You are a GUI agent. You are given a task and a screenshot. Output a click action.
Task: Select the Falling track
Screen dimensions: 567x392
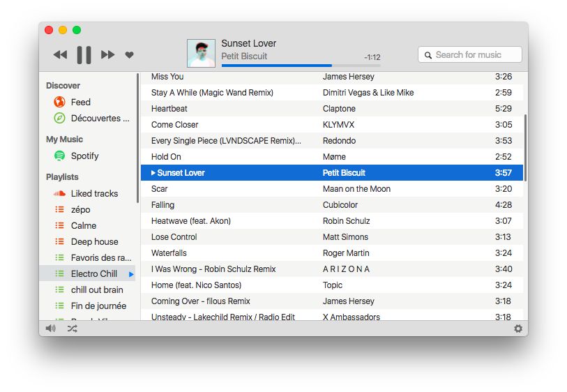pyautogui.click(x=332, y=204)
